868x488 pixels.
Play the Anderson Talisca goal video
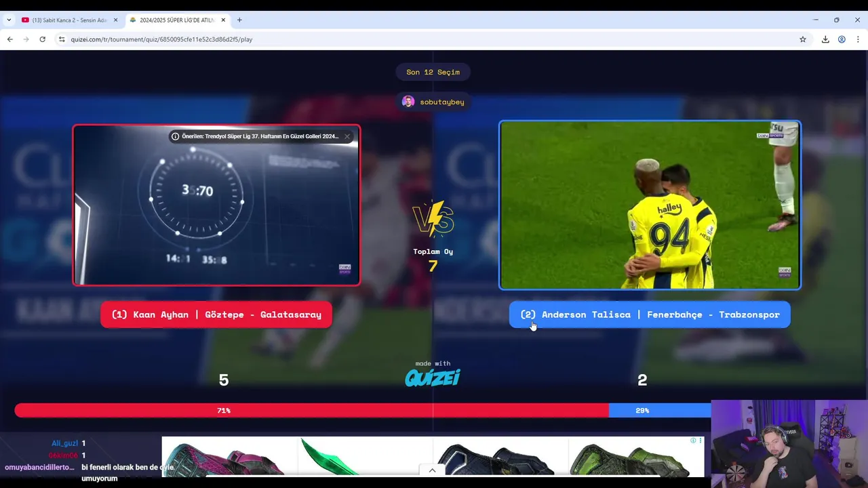pyautogui.click(x=650, y=205)
